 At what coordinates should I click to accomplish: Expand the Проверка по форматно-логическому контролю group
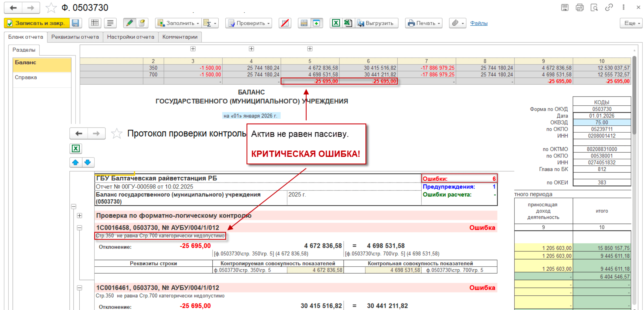79,216
